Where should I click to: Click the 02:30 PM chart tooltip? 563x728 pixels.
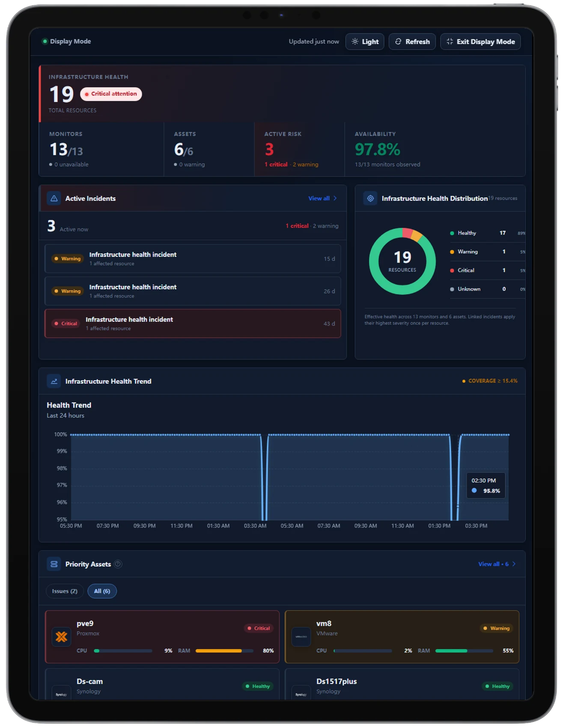pos(486,486)
